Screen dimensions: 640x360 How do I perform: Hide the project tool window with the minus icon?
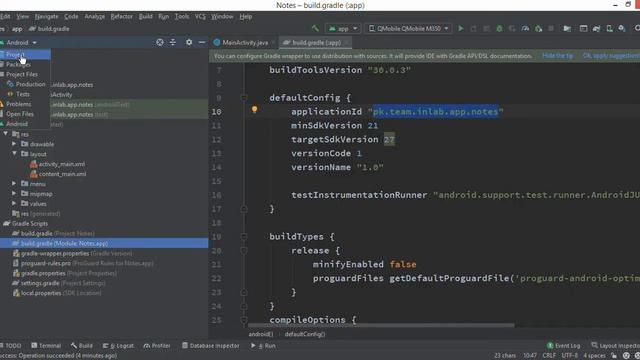[x=202, y=42]
